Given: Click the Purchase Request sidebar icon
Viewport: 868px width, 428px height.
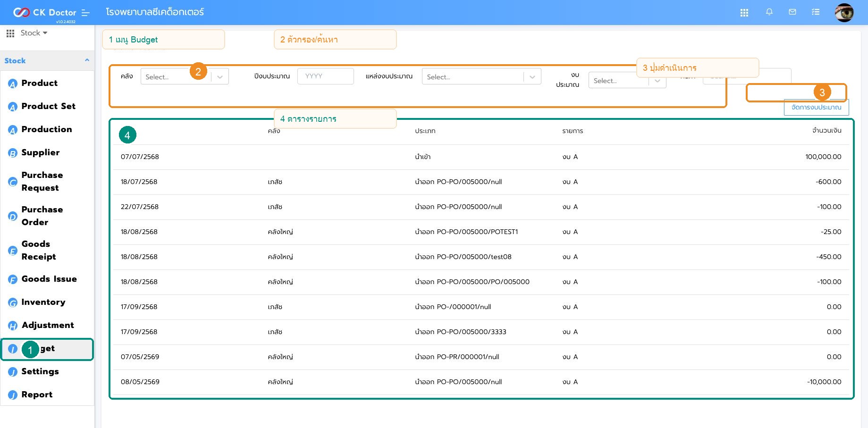Looking at the screenshot, I should tap(13, 182).
